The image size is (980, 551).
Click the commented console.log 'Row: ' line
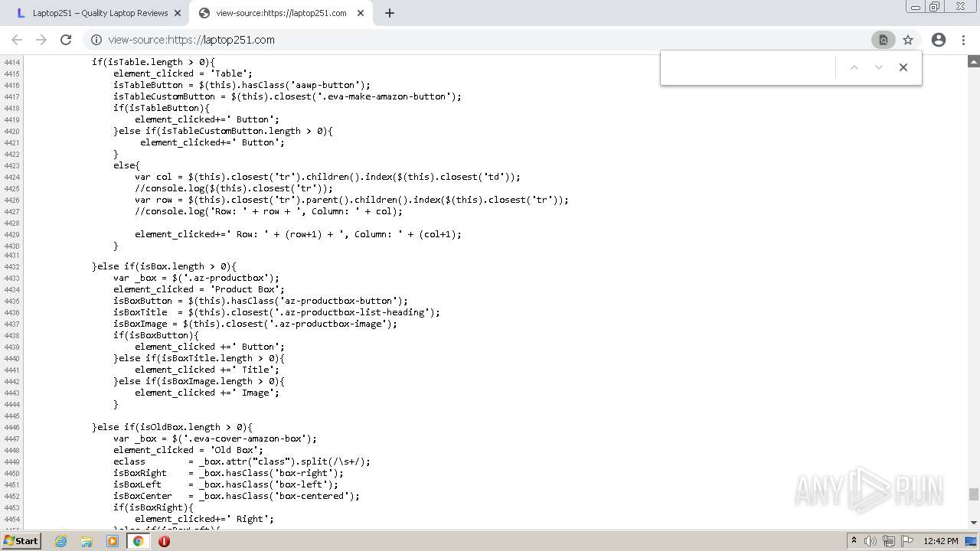point(268,211)
